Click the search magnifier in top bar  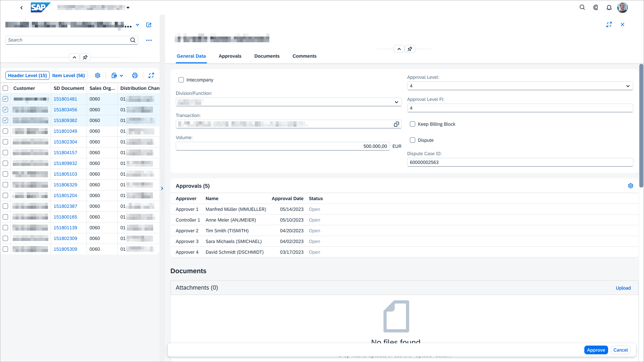pyautogui.click(x=582, y=7)
